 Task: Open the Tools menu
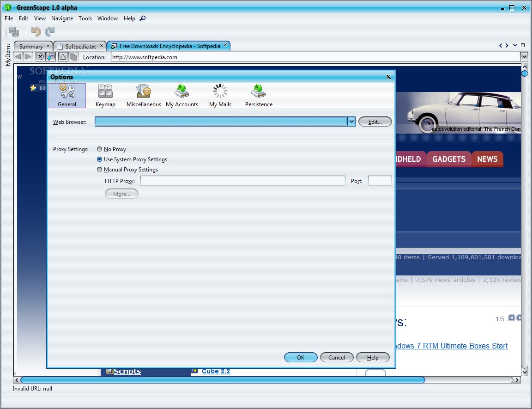pyautogui.click(x=85, y=18)
